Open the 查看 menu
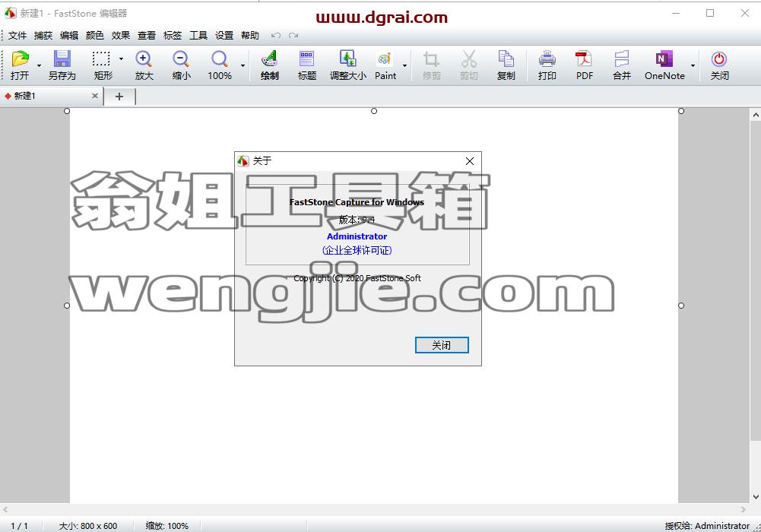This screenshot has width=761, height=532. click(147, 36)
